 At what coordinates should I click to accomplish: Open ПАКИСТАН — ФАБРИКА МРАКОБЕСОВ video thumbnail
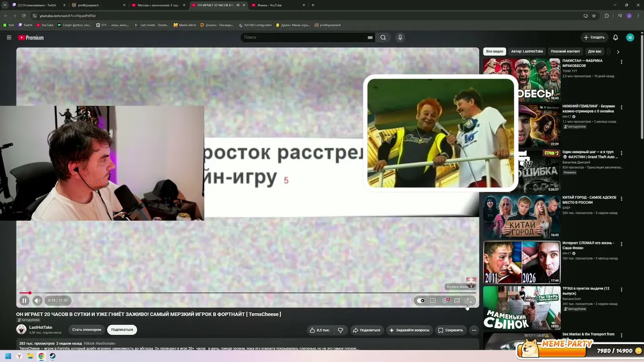click(522, 80)
